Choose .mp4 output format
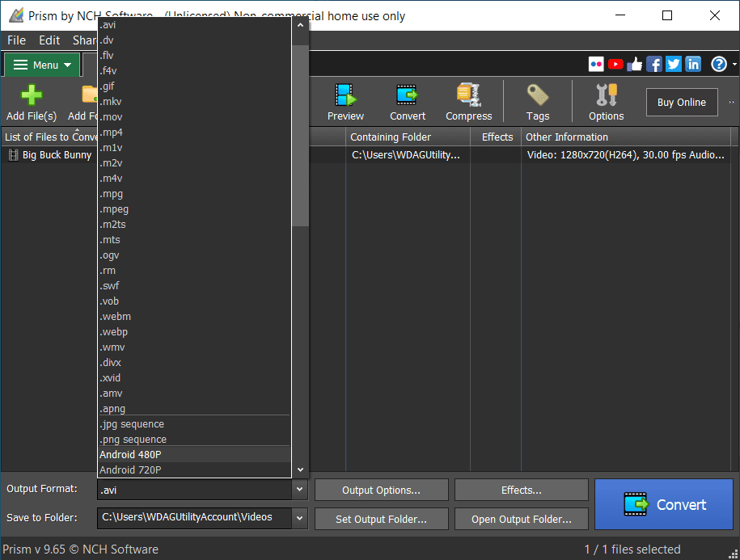 click(194, 133)
